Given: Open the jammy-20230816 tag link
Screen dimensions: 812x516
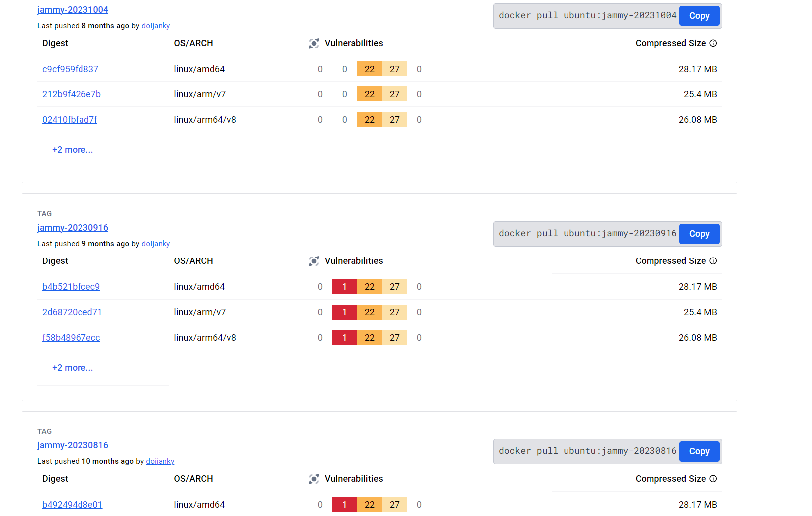Looking at the screenshot, I should pos(73,445).
